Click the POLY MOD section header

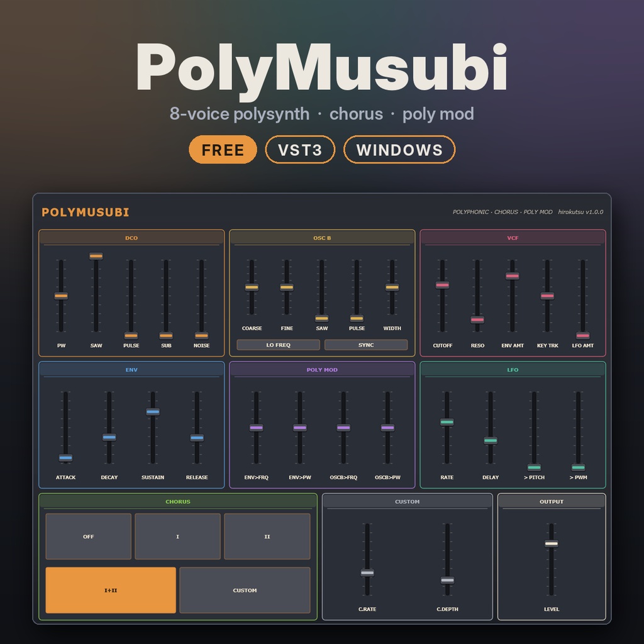322,370
